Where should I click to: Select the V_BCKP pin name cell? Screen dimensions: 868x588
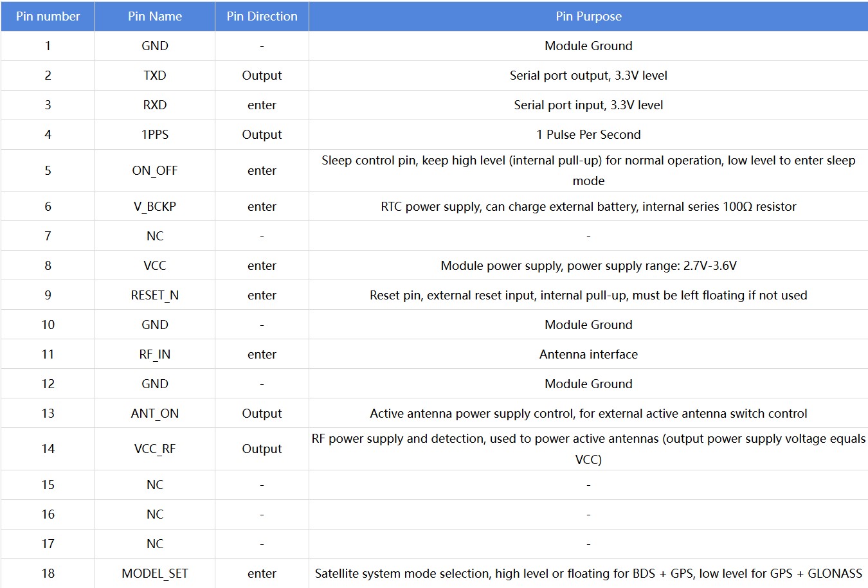[155, 206]
